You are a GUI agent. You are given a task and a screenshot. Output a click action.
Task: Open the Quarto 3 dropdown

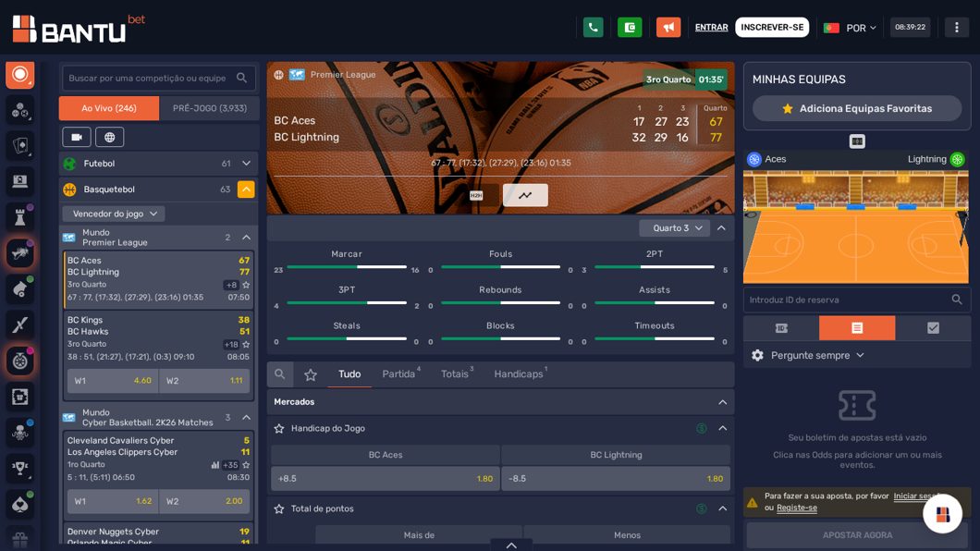pos(674,228)
